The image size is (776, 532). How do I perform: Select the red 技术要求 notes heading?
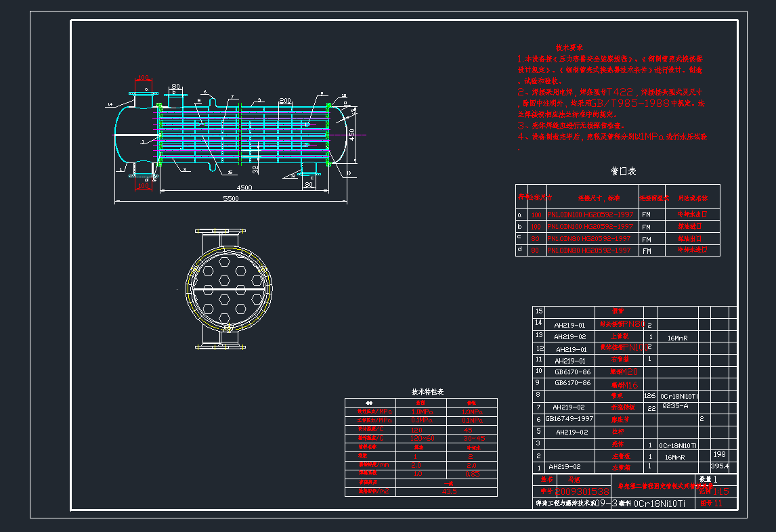click(x=569, y=48)
